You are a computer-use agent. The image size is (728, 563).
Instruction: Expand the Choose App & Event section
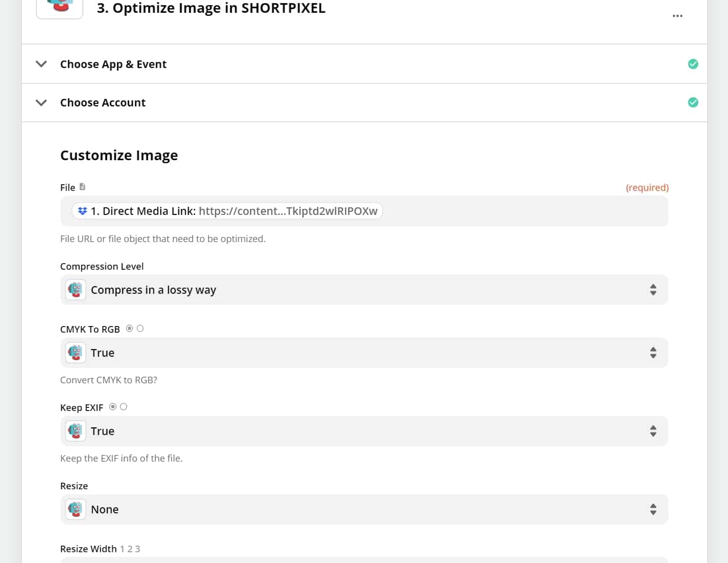pyautogui.click(x=41, y=64)
